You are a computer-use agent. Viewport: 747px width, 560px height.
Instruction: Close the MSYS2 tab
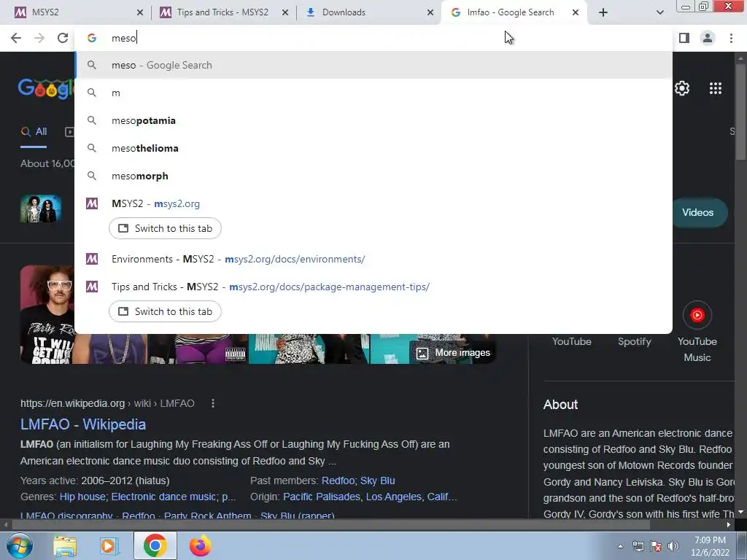140,12
